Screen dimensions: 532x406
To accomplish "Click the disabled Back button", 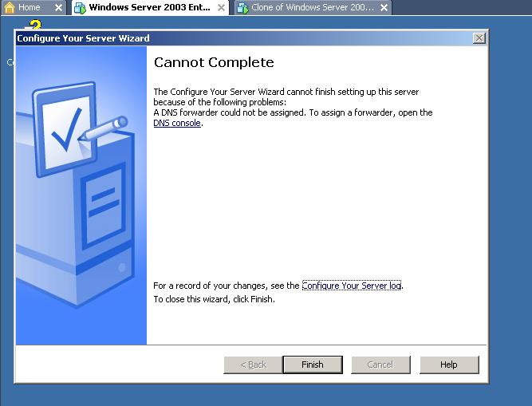I will coord(253,365).
